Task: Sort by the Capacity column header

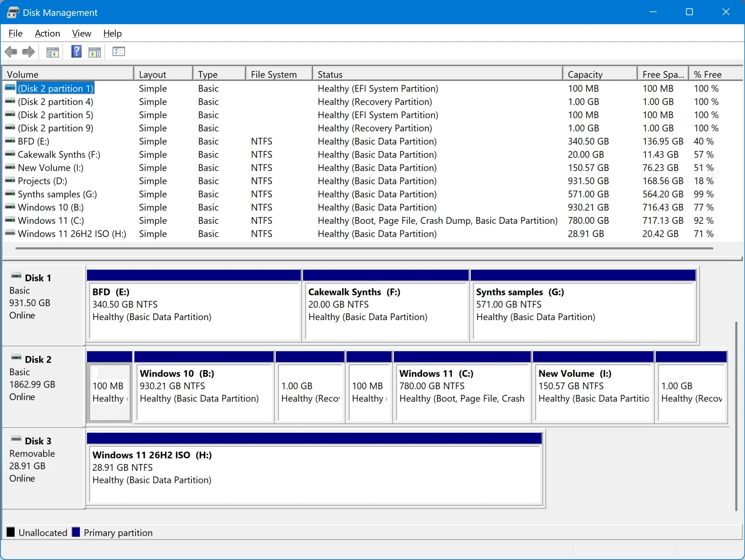Action: tap(600, 74)
